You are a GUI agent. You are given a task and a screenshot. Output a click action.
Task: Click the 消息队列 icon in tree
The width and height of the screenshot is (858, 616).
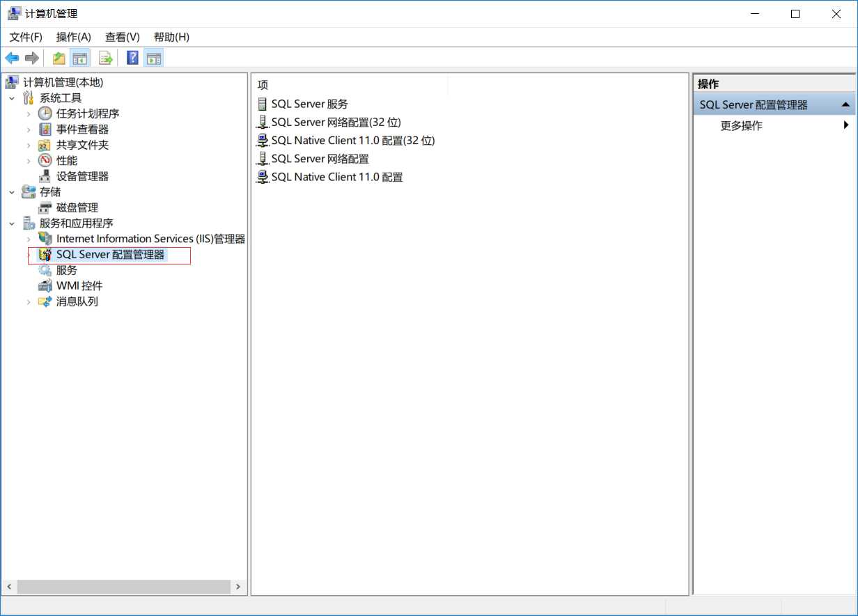(45, 301)
